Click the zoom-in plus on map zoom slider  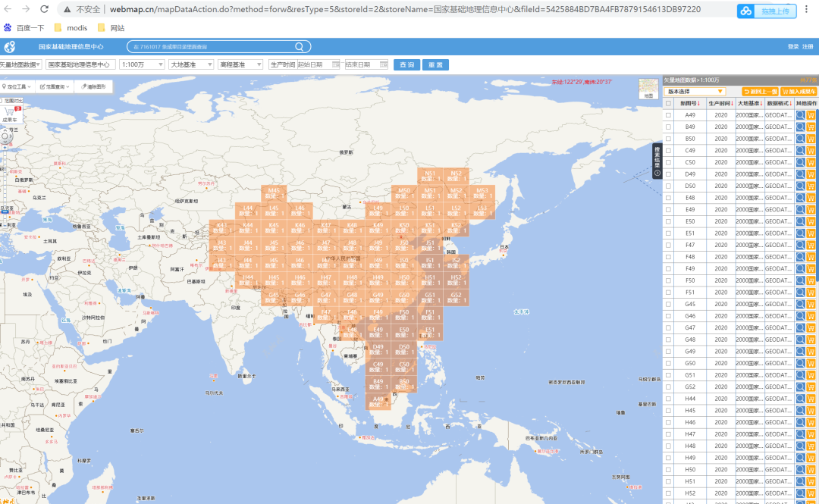click(x=5, y=148)
